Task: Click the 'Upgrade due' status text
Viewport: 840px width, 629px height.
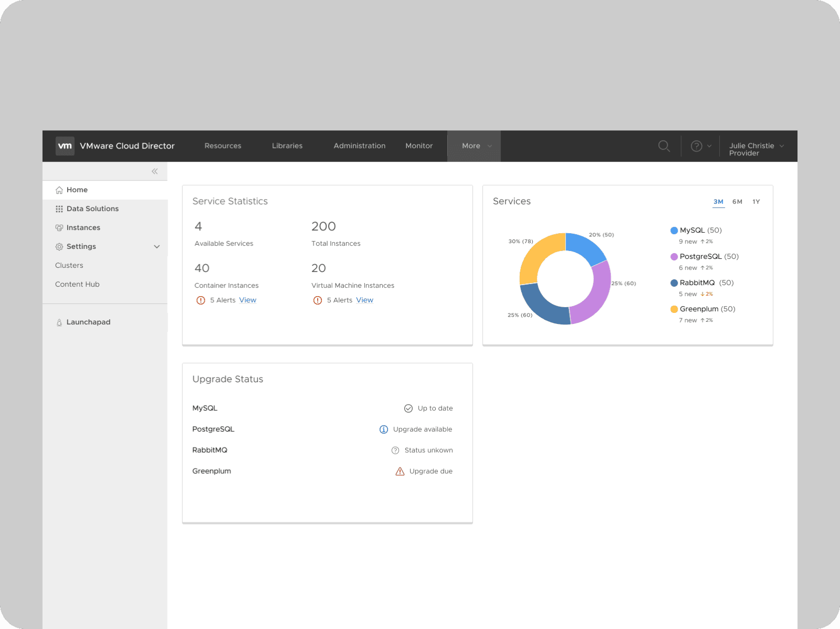Action: point(431,471)
